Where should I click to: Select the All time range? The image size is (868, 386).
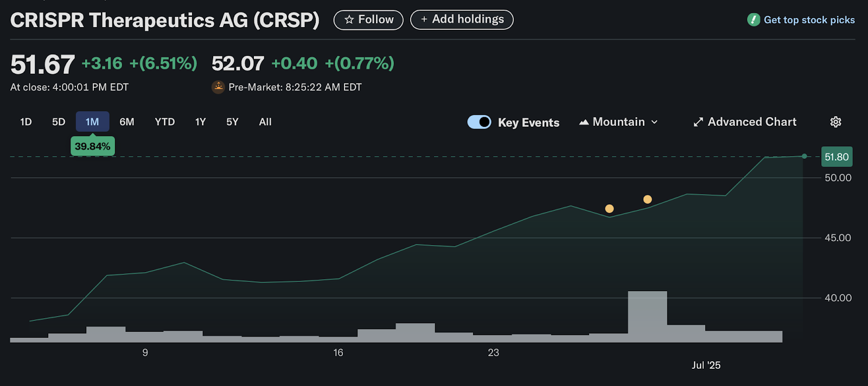[265, 122]
